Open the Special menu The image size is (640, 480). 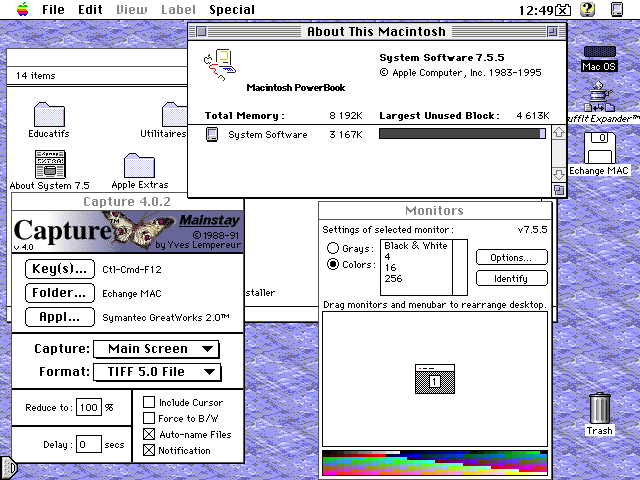(232, 9)
